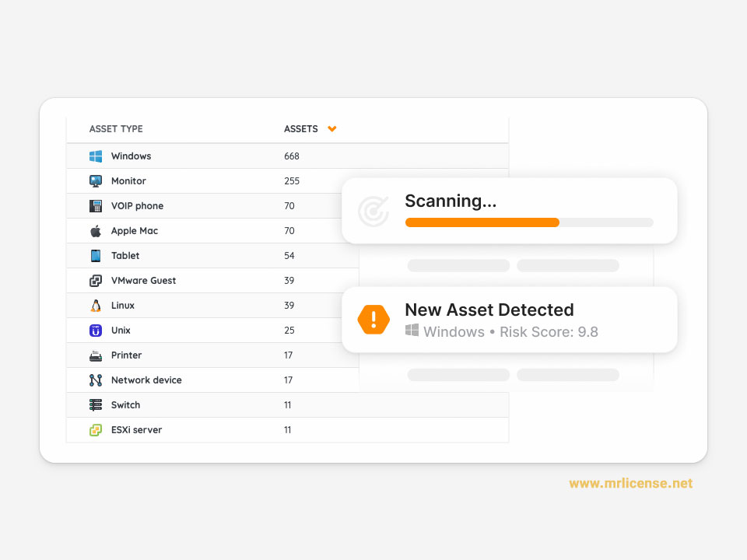Click the Windows logo icon in table
This screenshot has width=747, height=560.
(96, 156)
